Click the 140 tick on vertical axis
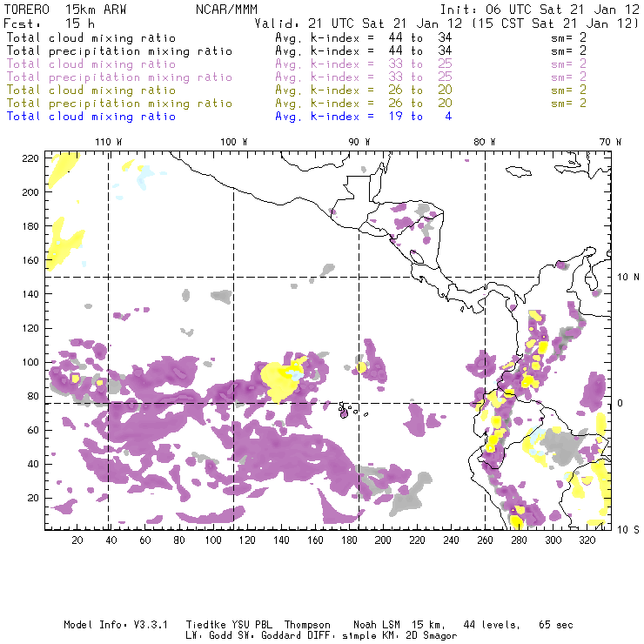The width and height of the screenshot is (644, 644). pyautogui.click(x=30, y=294)
